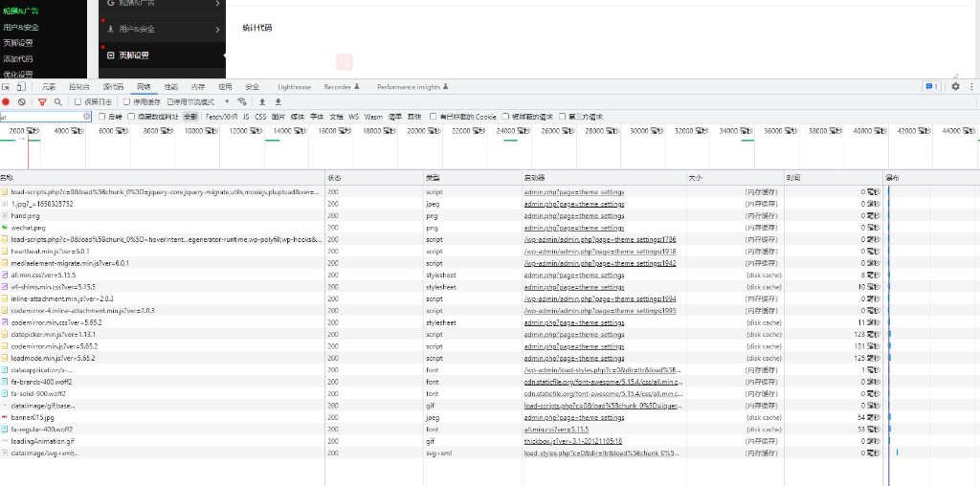Switch to the 源代码 tab
Screen dimensions: 980x486
tap(113, 87)
